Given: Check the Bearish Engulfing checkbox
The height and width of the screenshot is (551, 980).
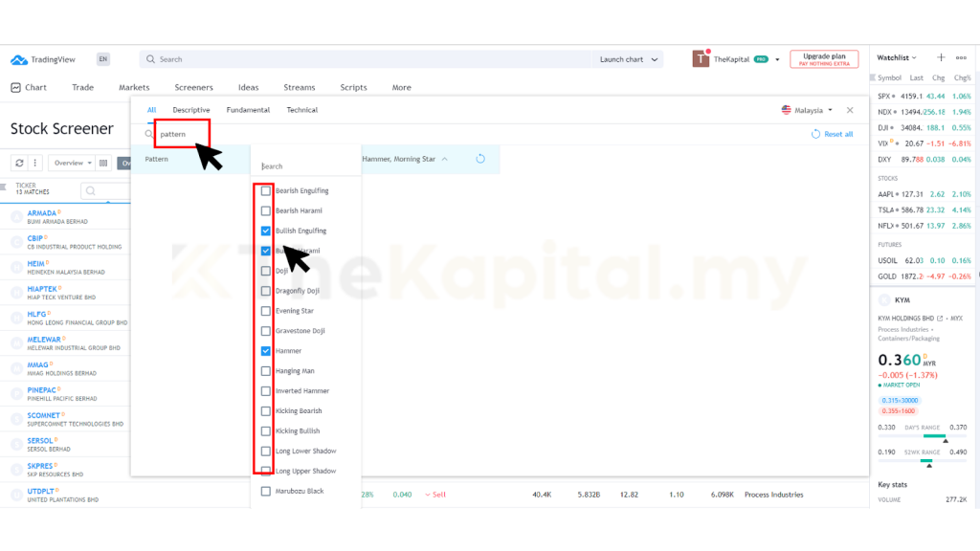Looking at the screenshot, I should 266,191.
